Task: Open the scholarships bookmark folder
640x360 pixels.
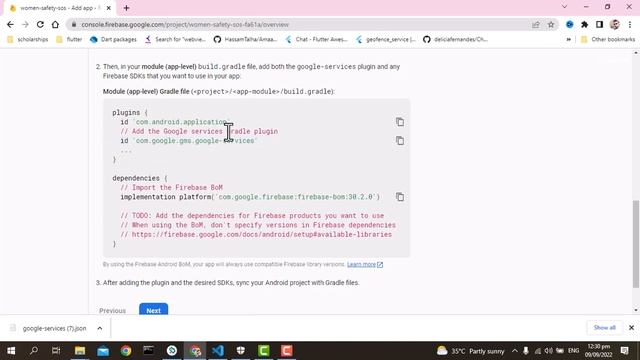Action: click(x=27, y=39)
